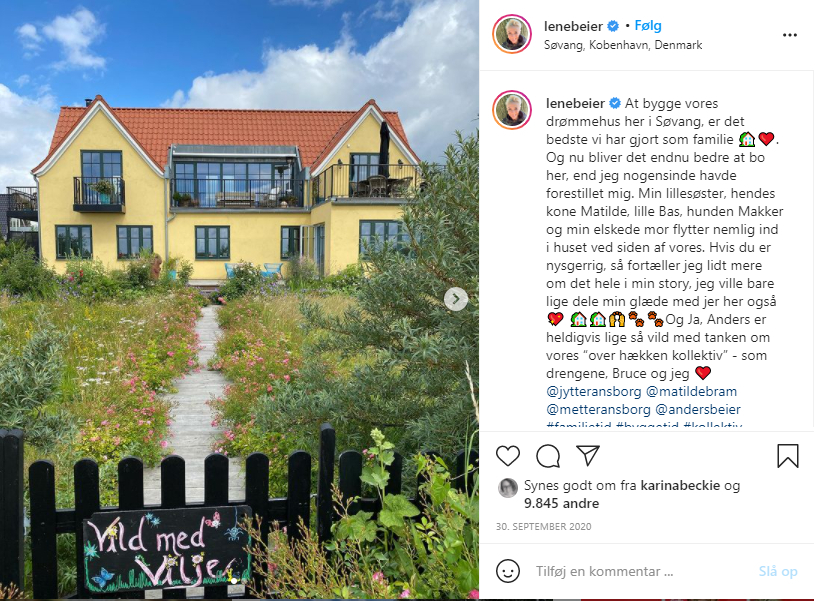Click the lenebeier username in the header

point(573,26)
